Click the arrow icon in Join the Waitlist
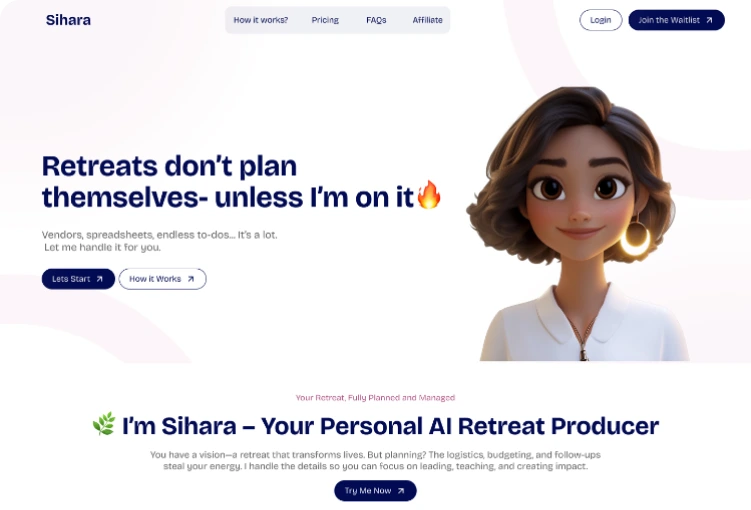The height and width of the screenshot is (510, 751). tap(709, 20)
